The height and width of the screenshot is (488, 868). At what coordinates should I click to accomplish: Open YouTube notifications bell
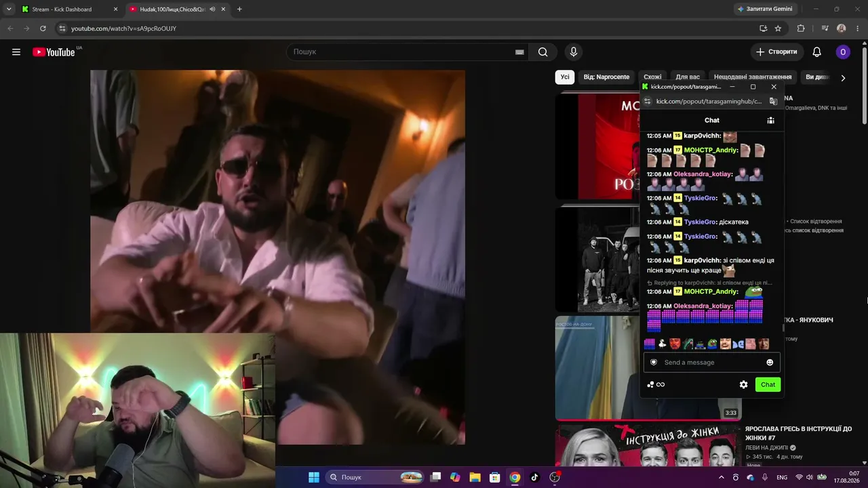[817, 52]
